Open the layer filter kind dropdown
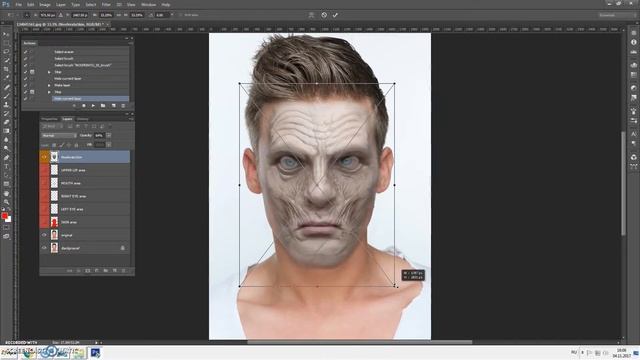The width and height of the screenshot is (640, 360). coord(53,127)
